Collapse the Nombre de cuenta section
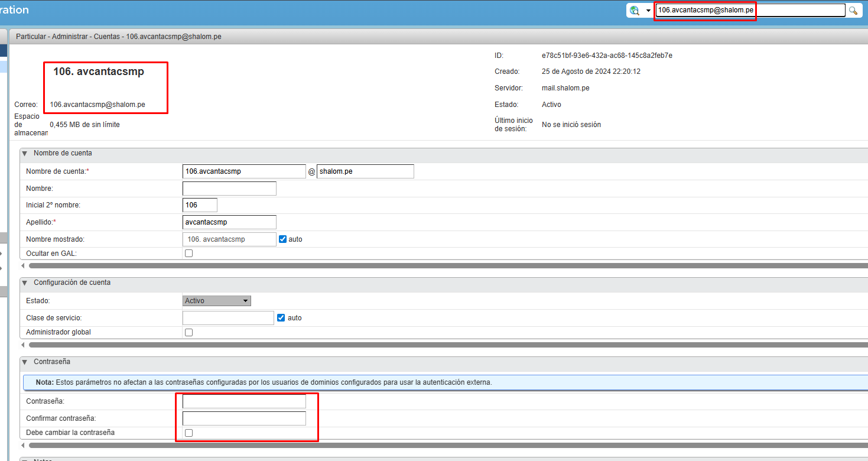 pos(25,154)
